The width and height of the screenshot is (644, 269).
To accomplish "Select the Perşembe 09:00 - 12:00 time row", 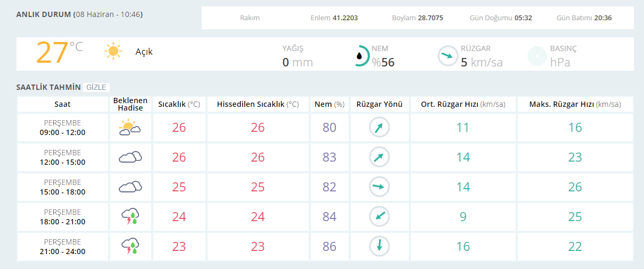I will pos(62,128).
